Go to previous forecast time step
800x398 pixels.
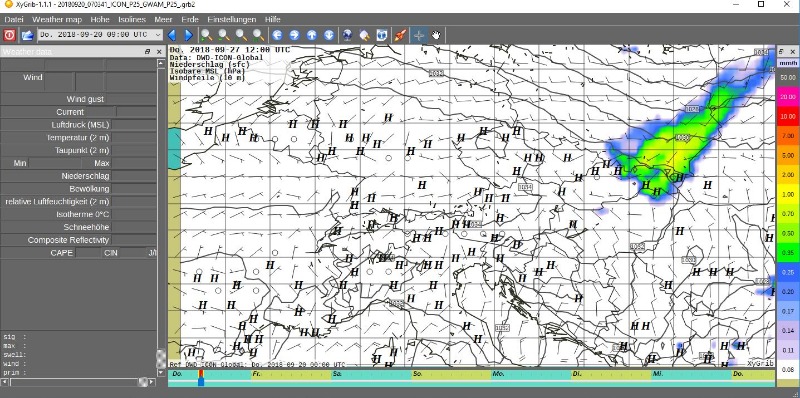(172, 35)
